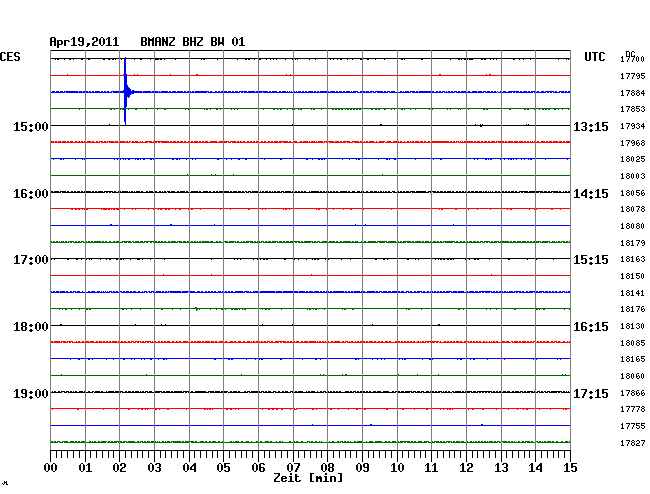Click the "09" minute axis label

pos(362,468)
